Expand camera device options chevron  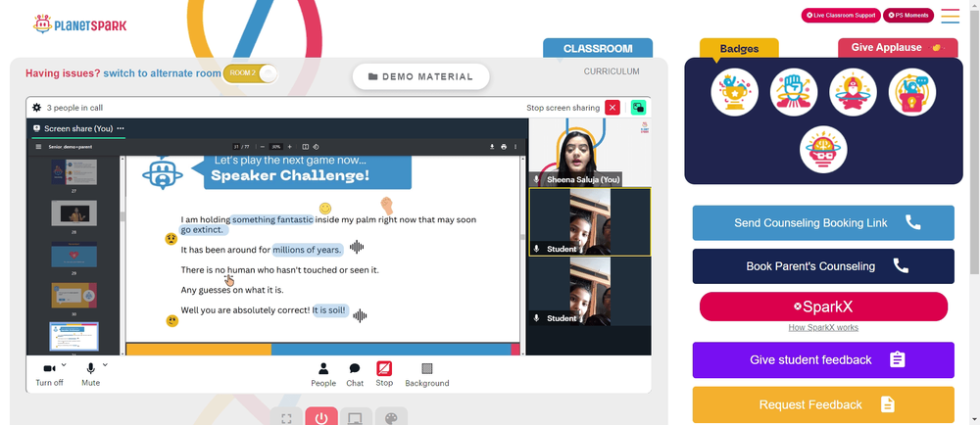65,364
